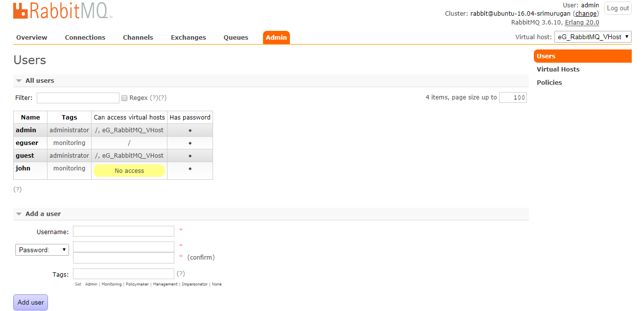644x311 pixels.
Task: Click the Users page heading
Action: point(30,60)
